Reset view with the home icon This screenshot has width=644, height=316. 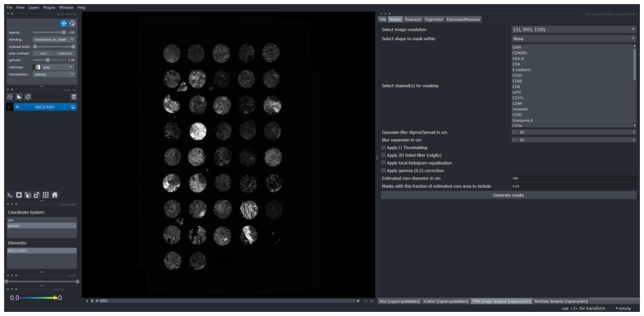[x=55, y=195]
